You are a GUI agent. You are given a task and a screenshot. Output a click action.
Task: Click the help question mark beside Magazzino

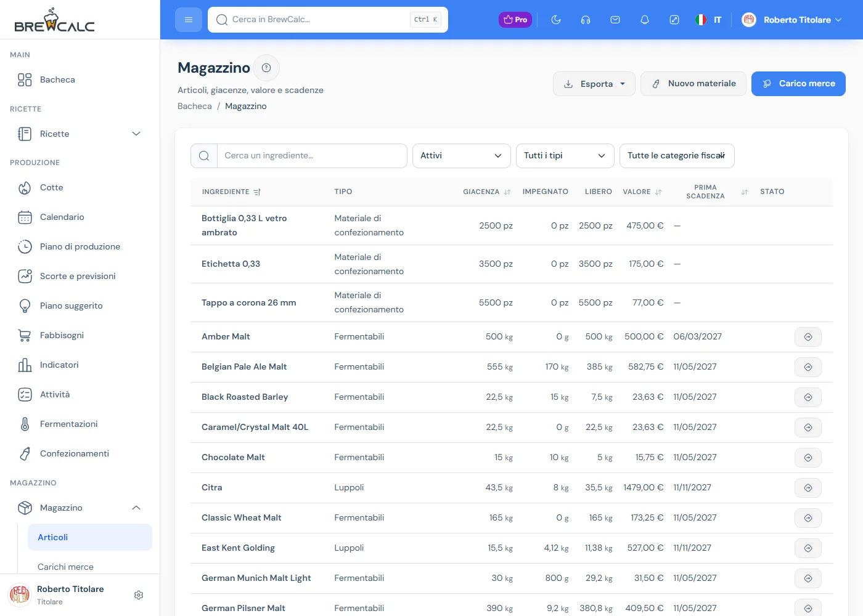coord(266,68)
